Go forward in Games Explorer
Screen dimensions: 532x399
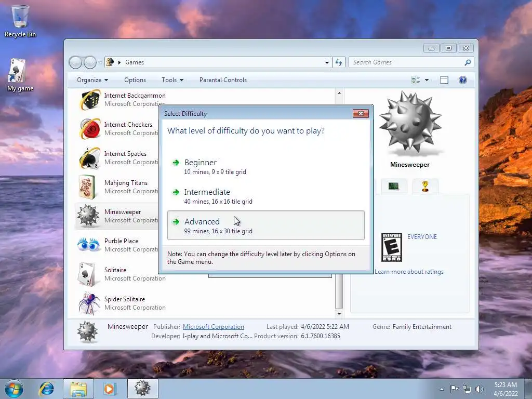[x=90, y=62]
